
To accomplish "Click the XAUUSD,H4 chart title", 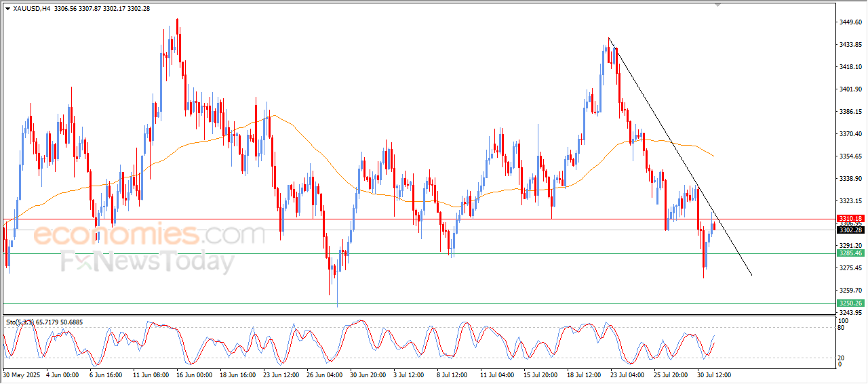I will [31, 8].
